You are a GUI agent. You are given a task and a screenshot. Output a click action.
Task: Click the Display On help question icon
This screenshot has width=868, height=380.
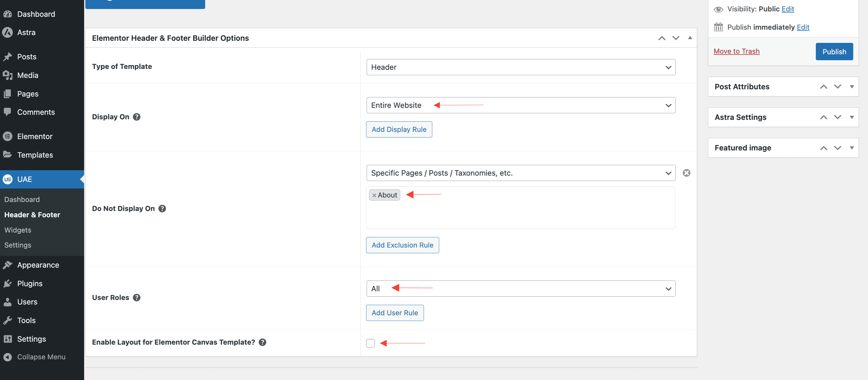[136, 117]
